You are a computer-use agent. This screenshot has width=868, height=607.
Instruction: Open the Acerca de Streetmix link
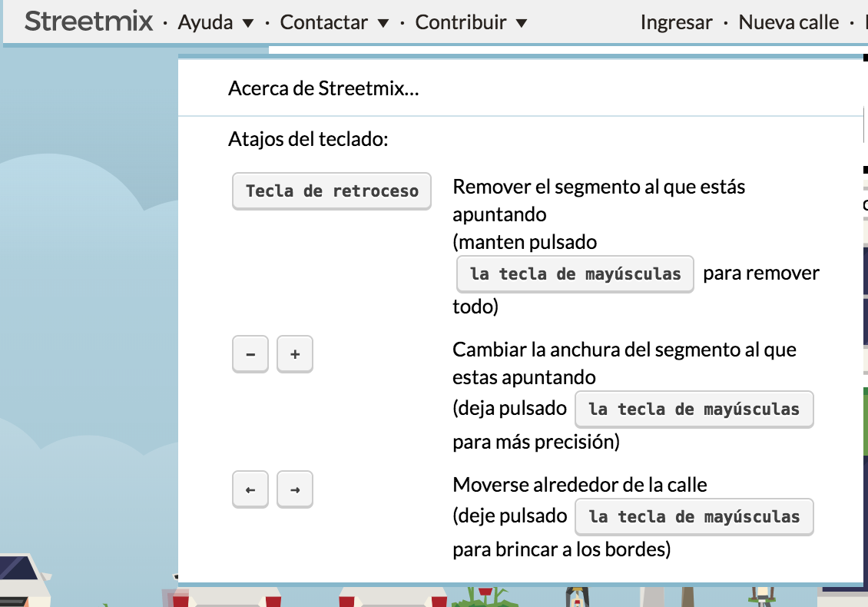coord(323,88)
